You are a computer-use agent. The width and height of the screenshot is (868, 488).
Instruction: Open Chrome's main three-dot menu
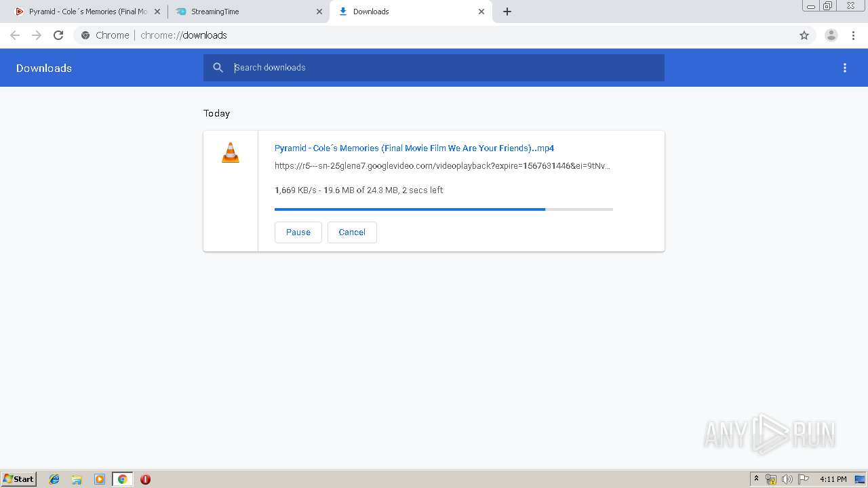click(853, 35)
